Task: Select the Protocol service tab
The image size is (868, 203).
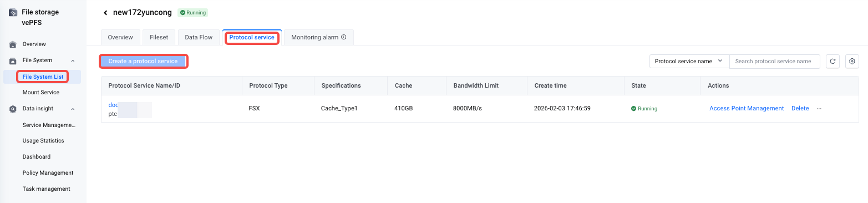Action: [252, 37]
